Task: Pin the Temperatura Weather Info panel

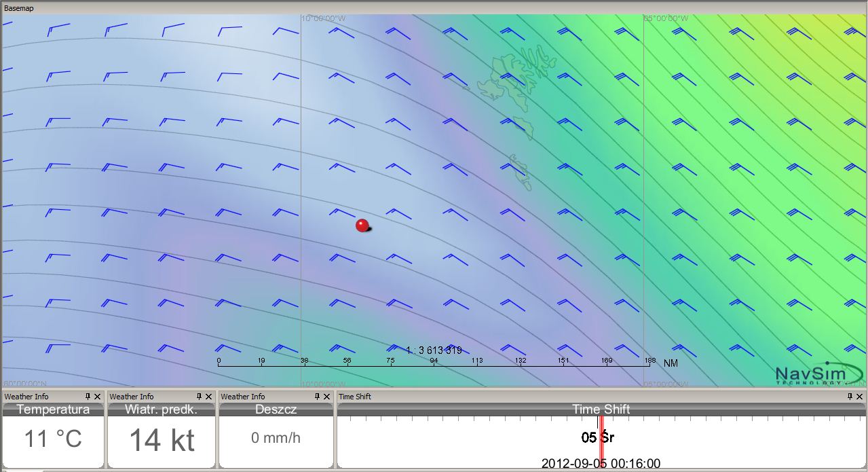Action: click(88, 397)
